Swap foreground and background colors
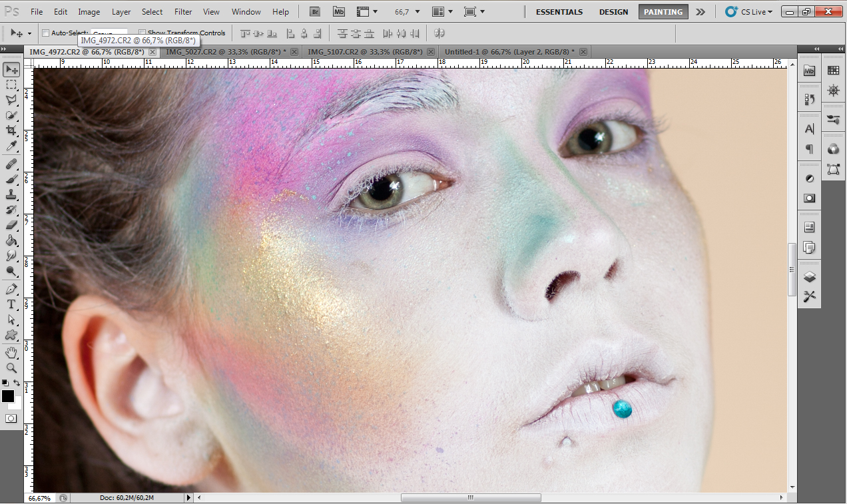Viewport: 847px width, 504px height. (17, 383)
